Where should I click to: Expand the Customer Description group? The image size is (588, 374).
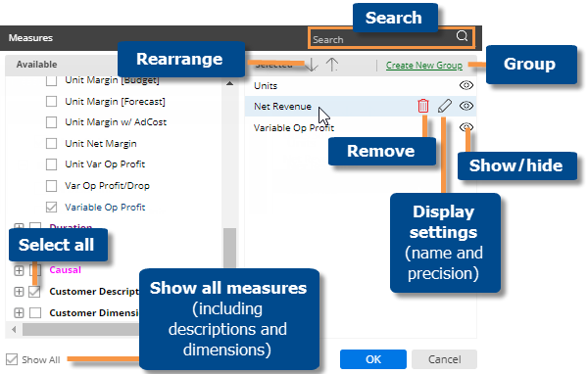point(19,291)
